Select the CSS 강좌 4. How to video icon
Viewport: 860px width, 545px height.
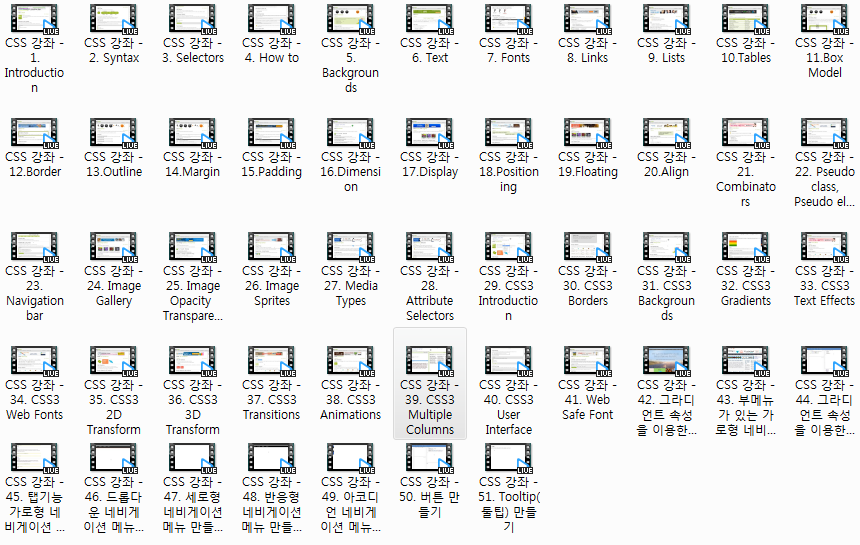(271, 19)
